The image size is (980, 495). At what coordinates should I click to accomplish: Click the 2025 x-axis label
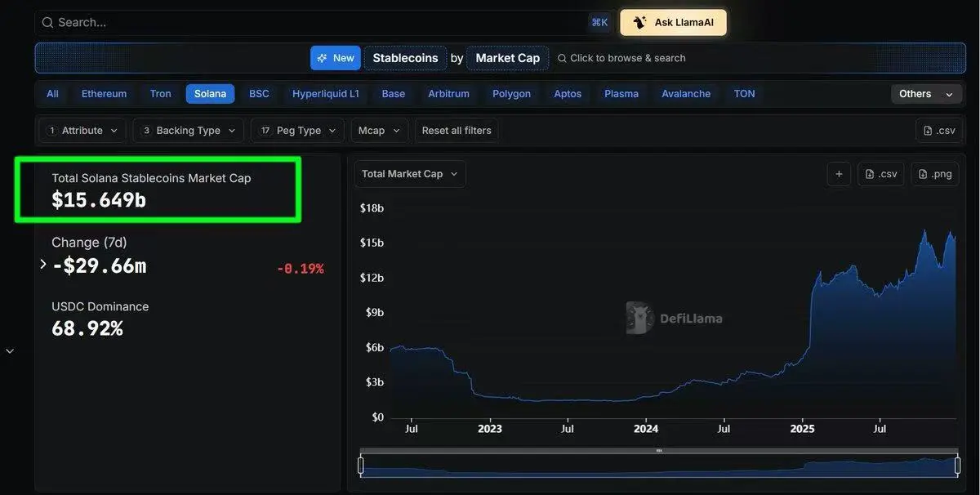[802, 429]
